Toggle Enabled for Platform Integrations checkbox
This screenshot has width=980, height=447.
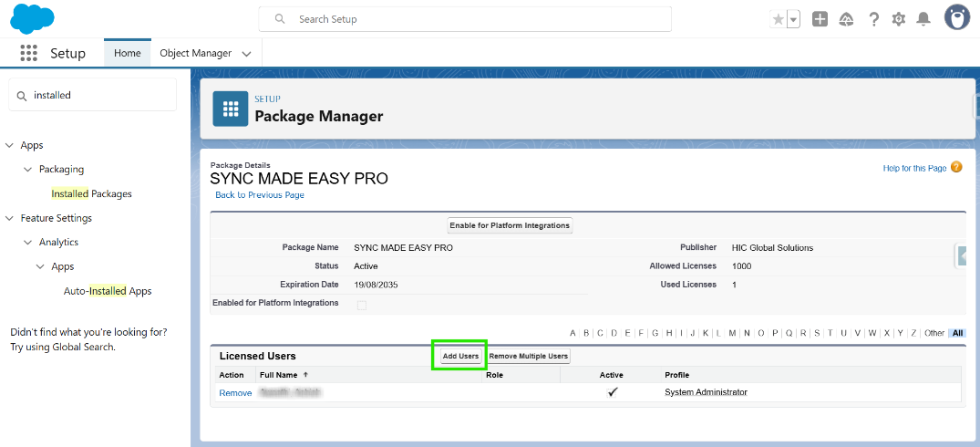tap(362, 305)
